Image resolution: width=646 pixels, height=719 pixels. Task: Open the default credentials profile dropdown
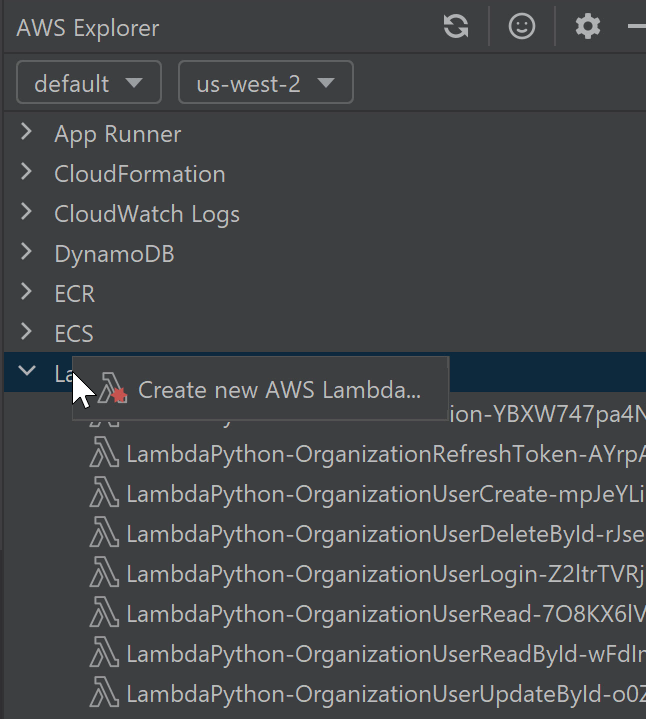88,84
